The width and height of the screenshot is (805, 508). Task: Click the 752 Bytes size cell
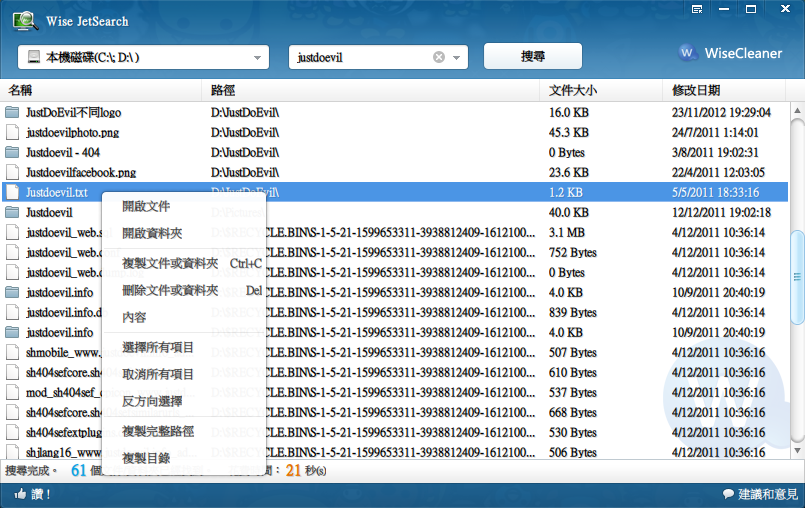click(572, 252)
